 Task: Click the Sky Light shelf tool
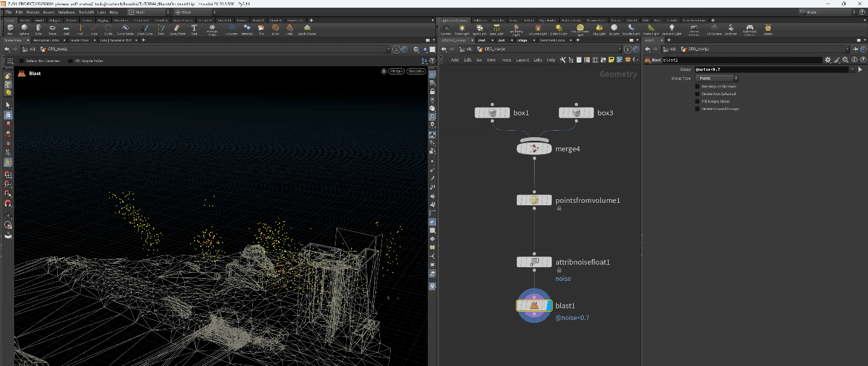click(599, 28)
